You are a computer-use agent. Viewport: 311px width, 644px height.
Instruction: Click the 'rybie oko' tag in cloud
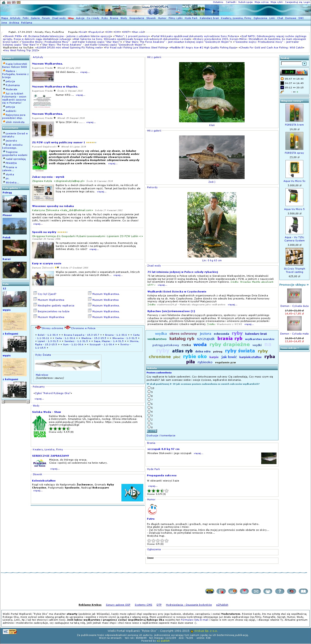pos(195,357)
